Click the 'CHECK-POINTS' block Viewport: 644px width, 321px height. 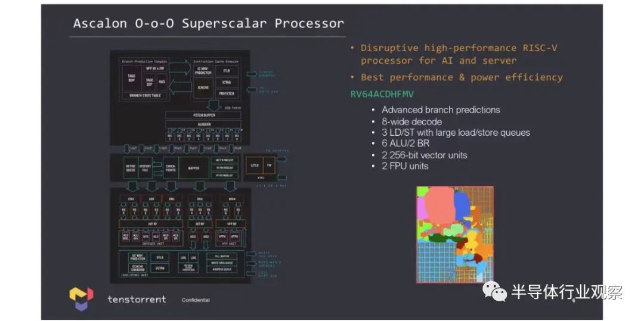171,168
